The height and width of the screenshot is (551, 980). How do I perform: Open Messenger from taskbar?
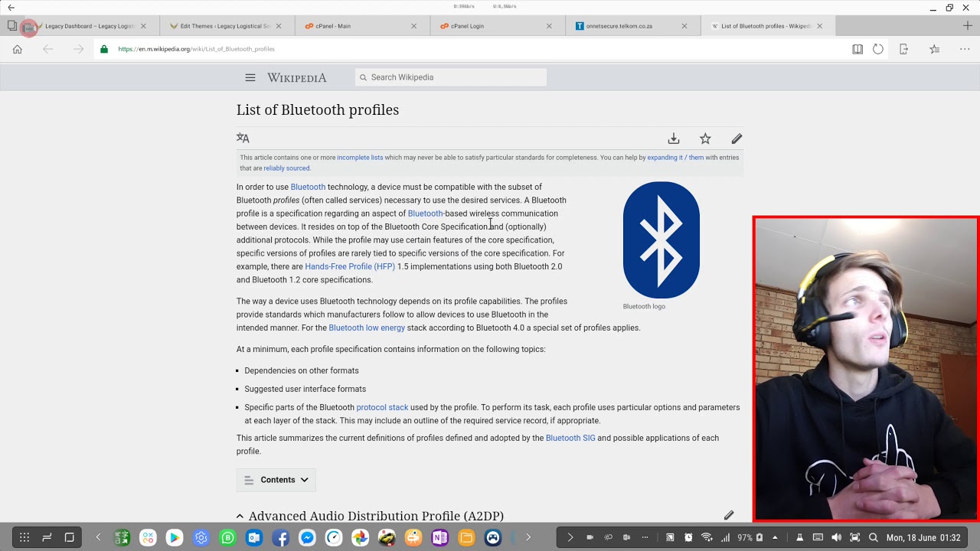point(307,538)
